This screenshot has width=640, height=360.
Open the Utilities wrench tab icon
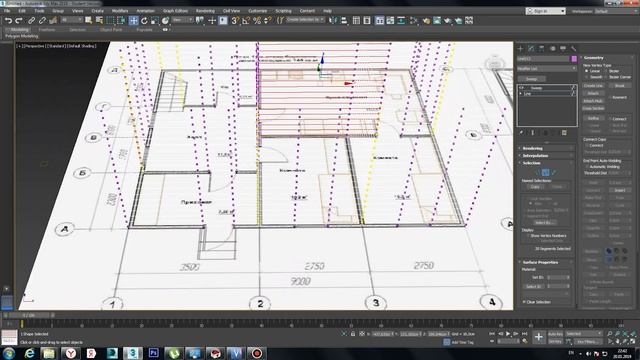573,49
